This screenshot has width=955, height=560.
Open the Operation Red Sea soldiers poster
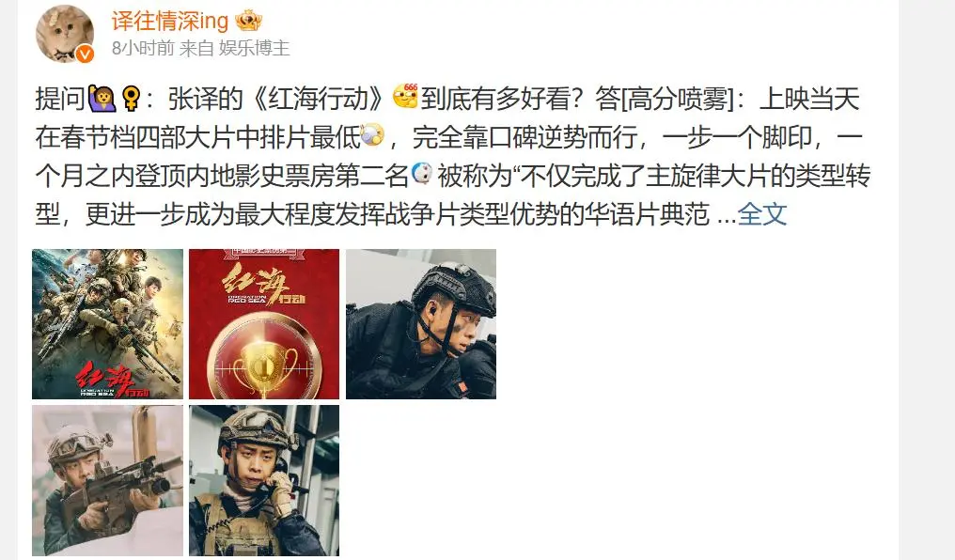107,324
